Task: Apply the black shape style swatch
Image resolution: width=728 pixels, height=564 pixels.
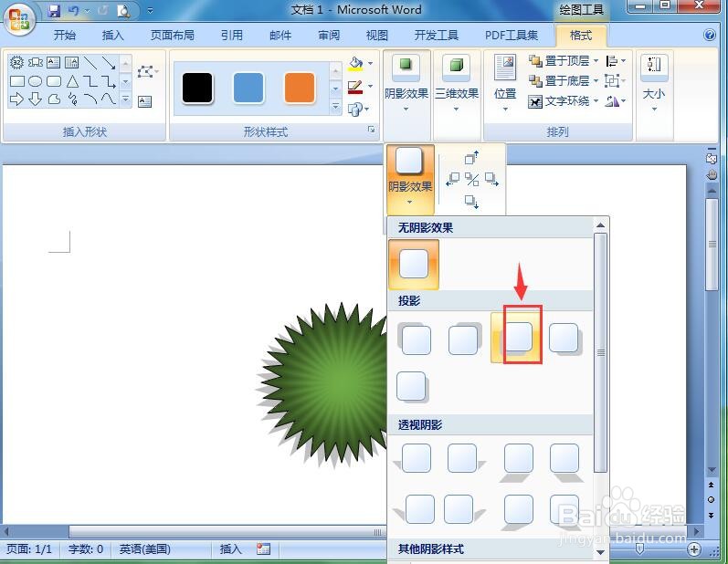Action: [197, 88]
